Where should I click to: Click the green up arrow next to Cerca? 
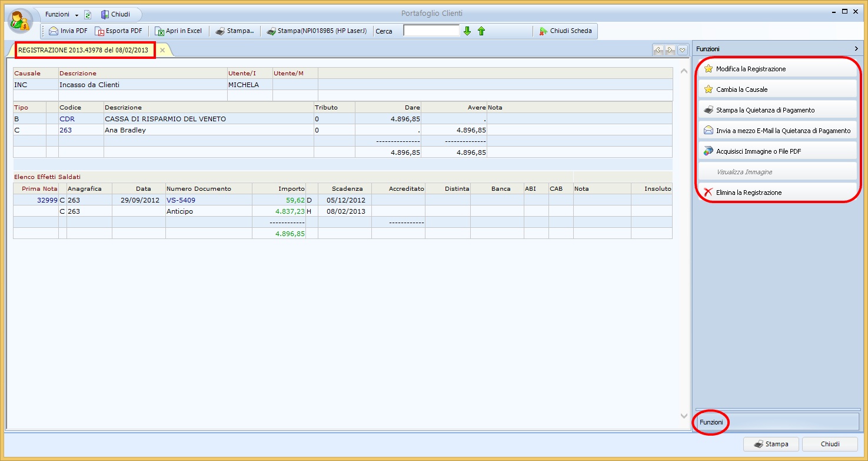[x=481, y=31]
